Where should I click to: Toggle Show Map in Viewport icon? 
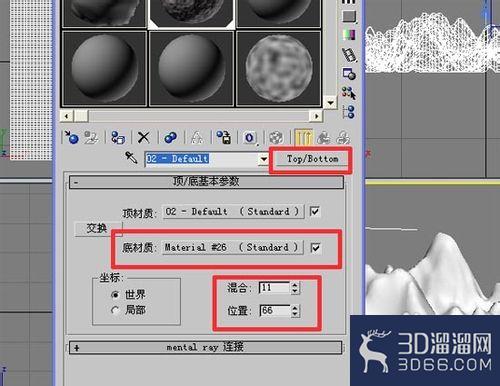point(276,137)
